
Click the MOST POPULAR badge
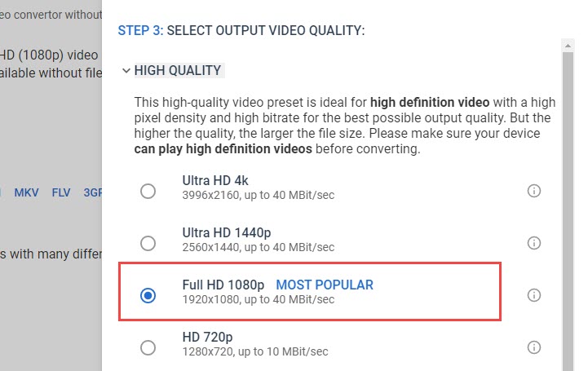pyautogui.click(x=325, y=285)
